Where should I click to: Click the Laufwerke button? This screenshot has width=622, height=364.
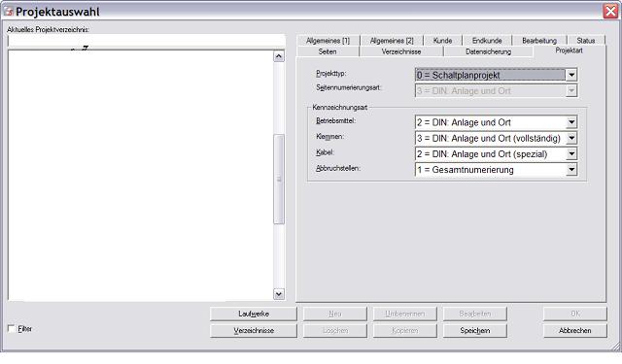pos(254,314)
